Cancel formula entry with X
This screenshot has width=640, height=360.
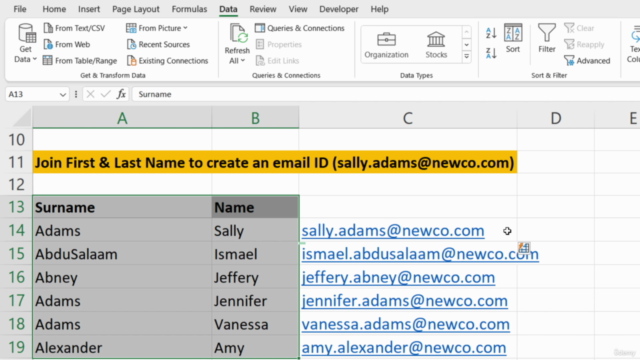pos(90,94)
